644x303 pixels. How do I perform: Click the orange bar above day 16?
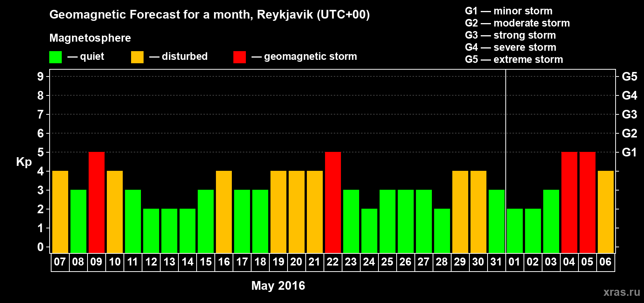[224, 212]
